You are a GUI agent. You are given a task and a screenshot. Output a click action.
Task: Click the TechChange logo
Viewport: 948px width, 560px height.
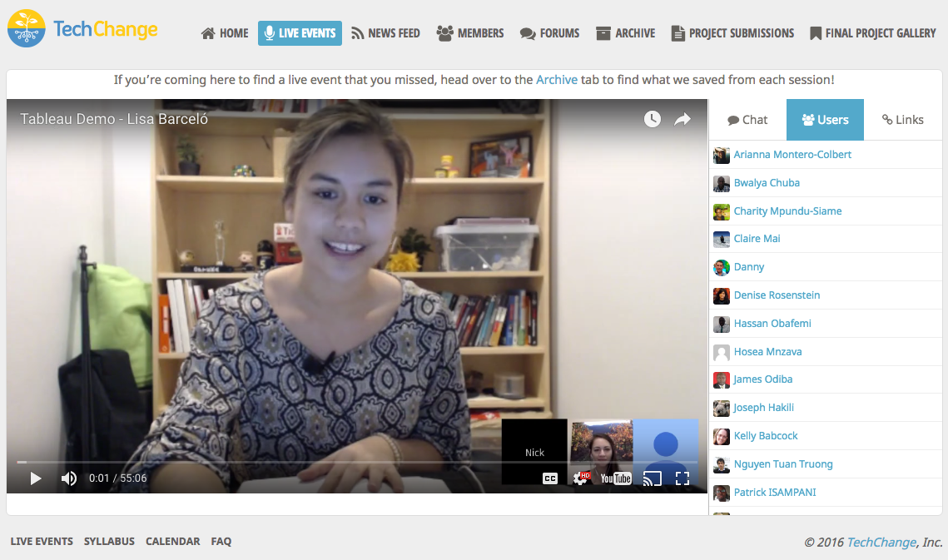point(83,28)
